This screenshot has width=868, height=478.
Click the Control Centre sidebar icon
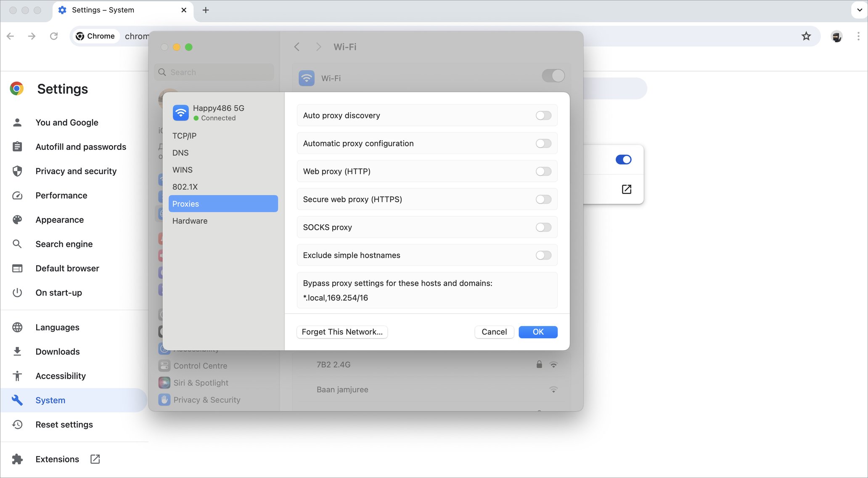tap(164, 366)
